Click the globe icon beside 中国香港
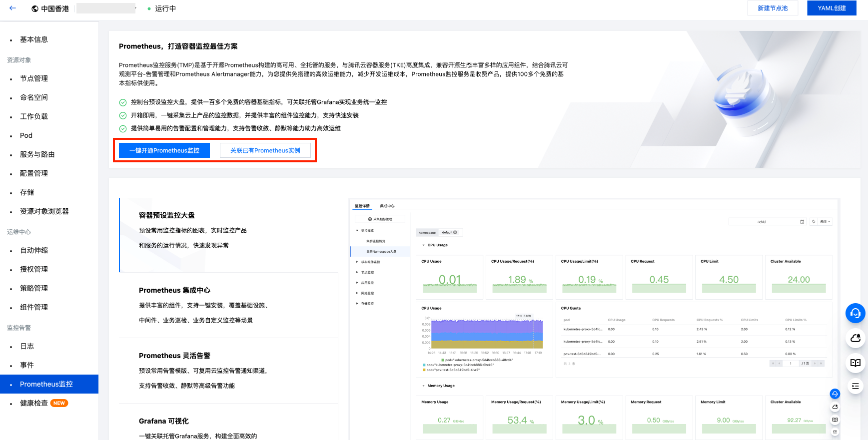This screenshot has width=868, height=440. pos(35,8)
